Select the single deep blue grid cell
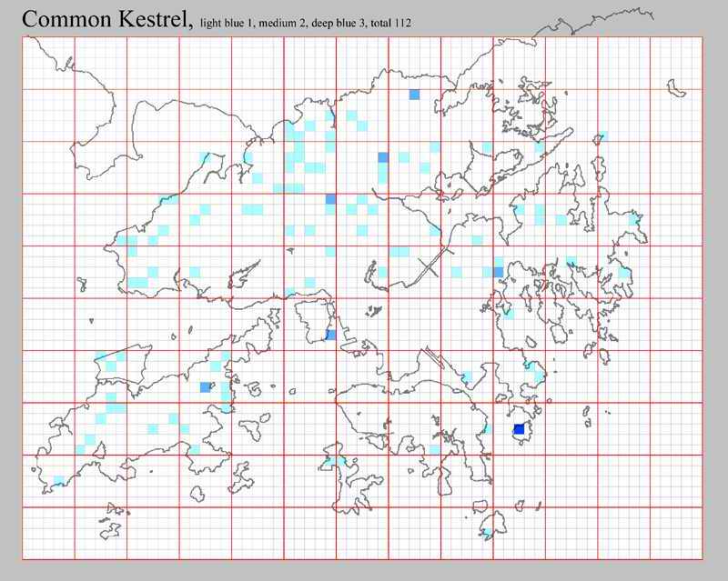This screenshot has width=728, height=581. tap(519, 429)
